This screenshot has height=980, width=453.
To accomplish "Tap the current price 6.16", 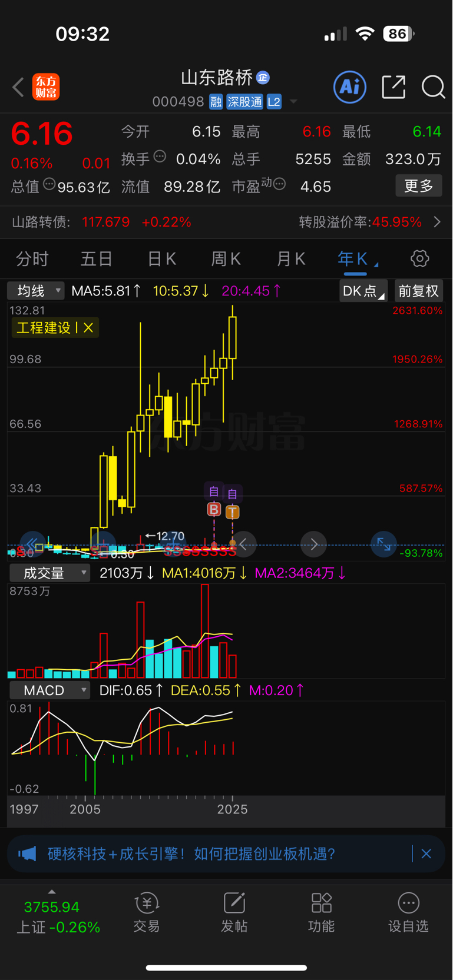I will coord(42,134).
